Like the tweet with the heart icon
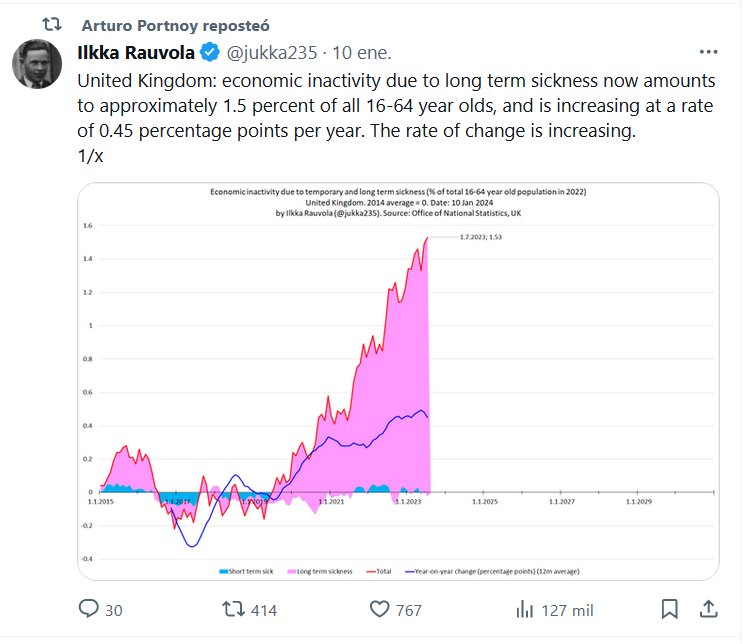This screenshot has width=746, height=644. [x=380, y=609]
